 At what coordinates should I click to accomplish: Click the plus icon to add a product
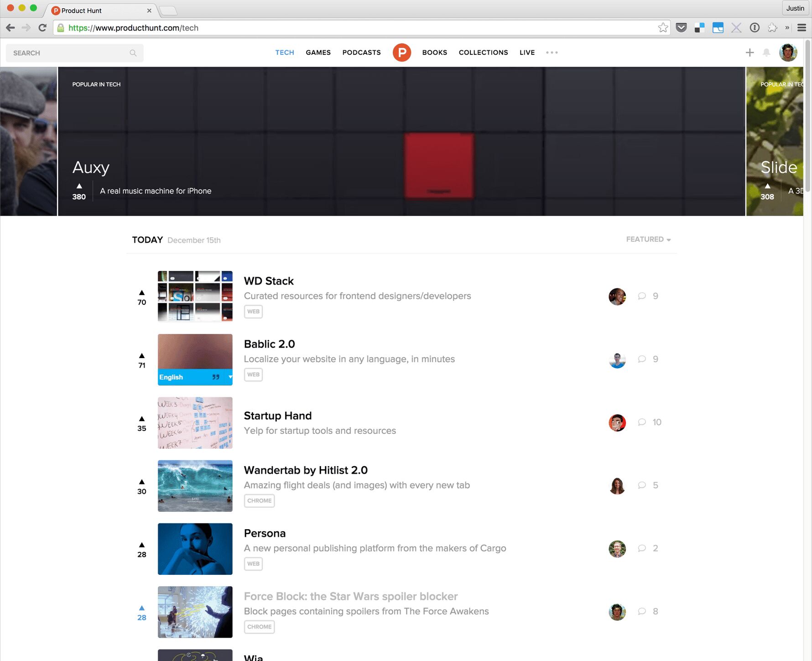[x=750, y=52]
